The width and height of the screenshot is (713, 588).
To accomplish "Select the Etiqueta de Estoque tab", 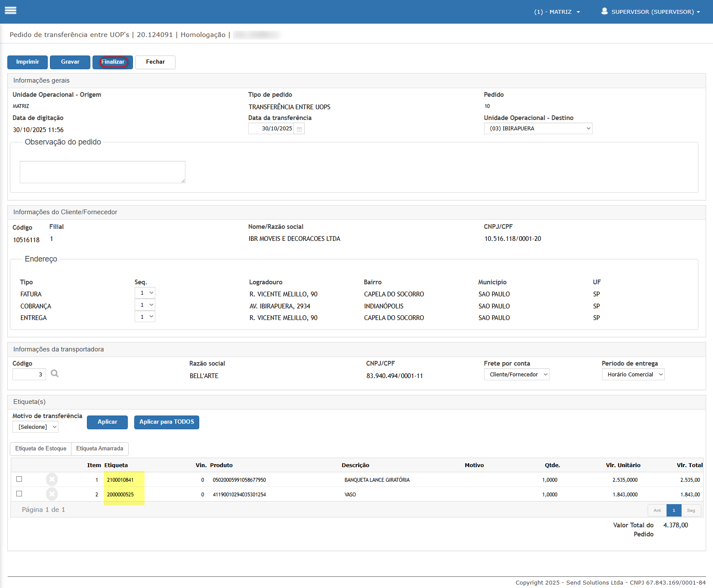I will [x=41, y=449].
